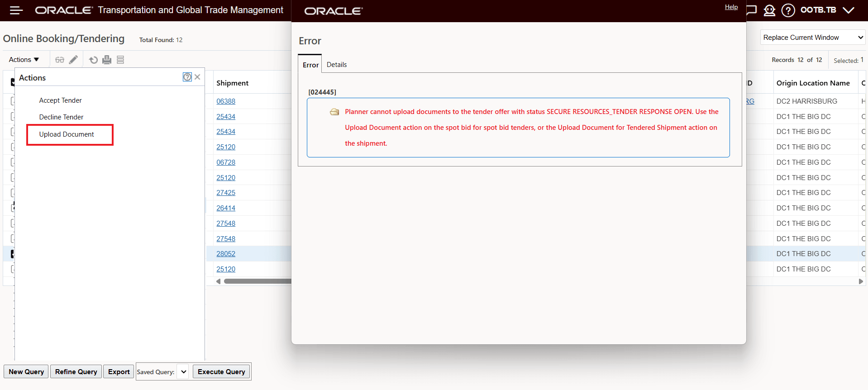868x390 pixels.
Task: Click the horizontal scrollbar left arrow
Action: 218,281
